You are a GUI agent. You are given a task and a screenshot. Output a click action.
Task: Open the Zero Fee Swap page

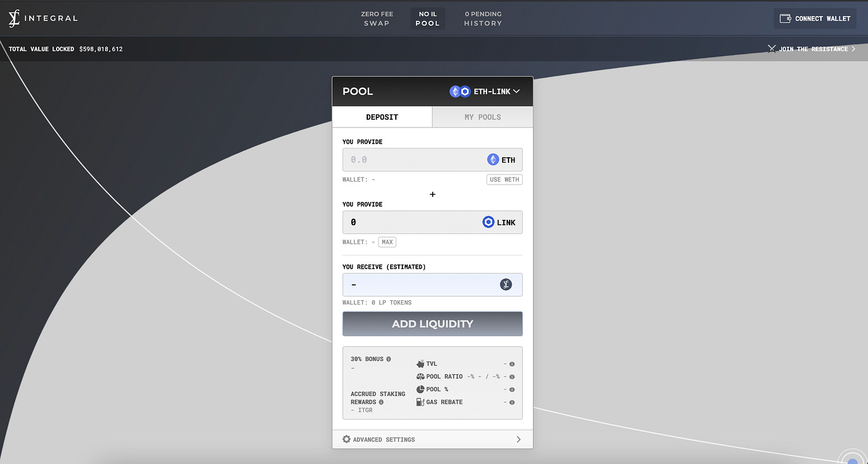pos(377,18)
